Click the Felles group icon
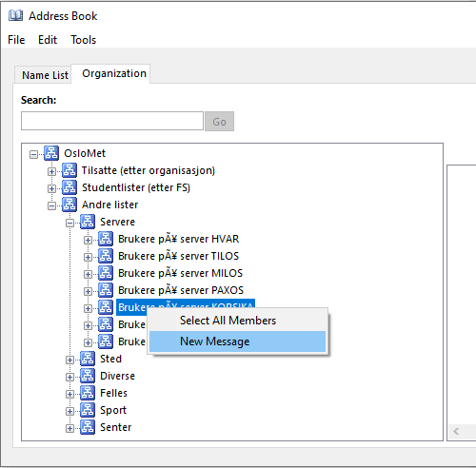Image resolution: width=476 pixels, height=468 pixels. pos(88,393)
